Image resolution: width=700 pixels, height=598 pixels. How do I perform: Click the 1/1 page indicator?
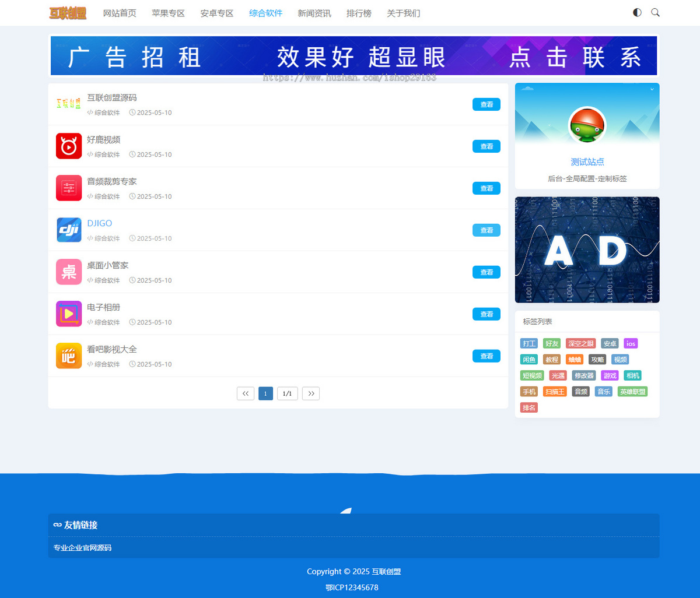pos(288,393)
